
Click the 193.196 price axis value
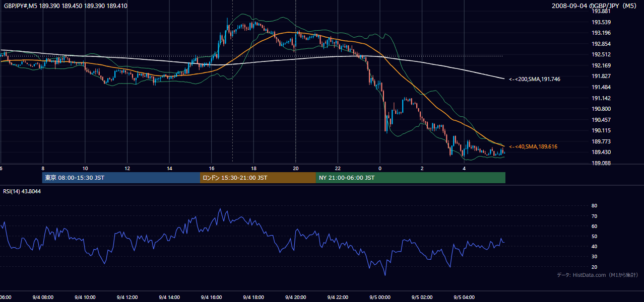(601, 33)
